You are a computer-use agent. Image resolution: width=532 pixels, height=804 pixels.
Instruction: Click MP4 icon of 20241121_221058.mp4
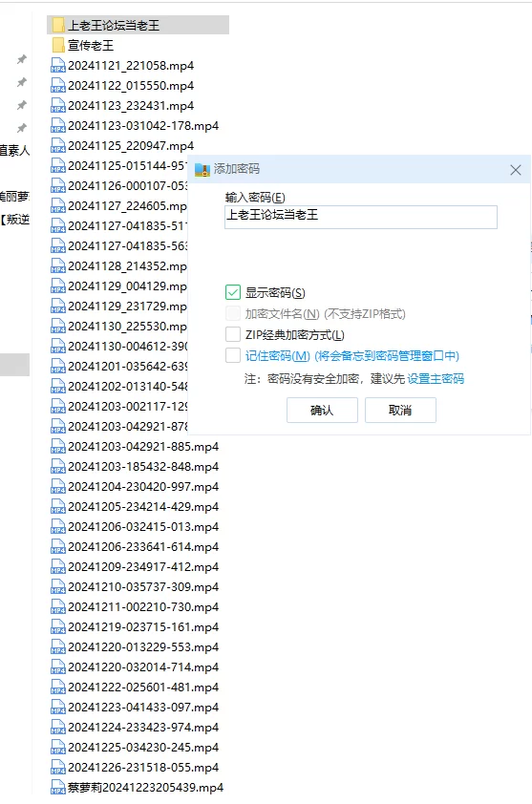(x=58, y=66)
